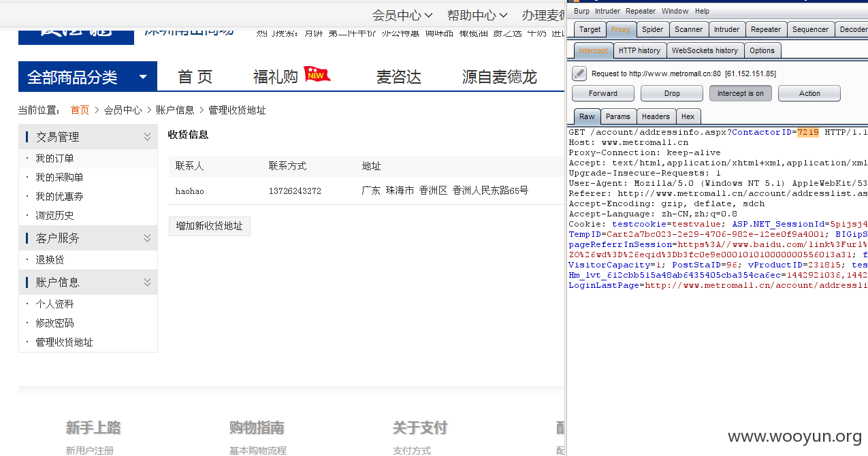The width and height of the screenshot is (868, 456).
Task: Open the WebSockets history sub-tab
Action: click(705, 50)
